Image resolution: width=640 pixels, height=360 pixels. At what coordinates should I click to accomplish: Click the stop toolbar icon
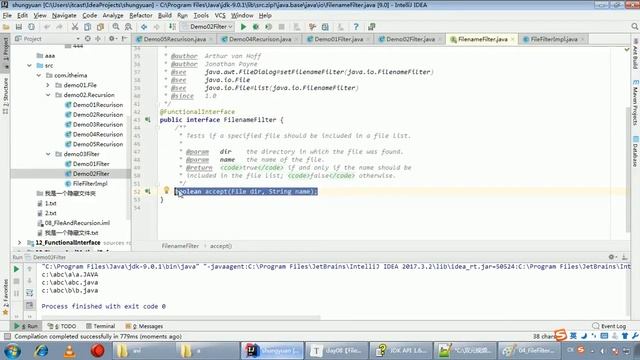tap(281, 27)
